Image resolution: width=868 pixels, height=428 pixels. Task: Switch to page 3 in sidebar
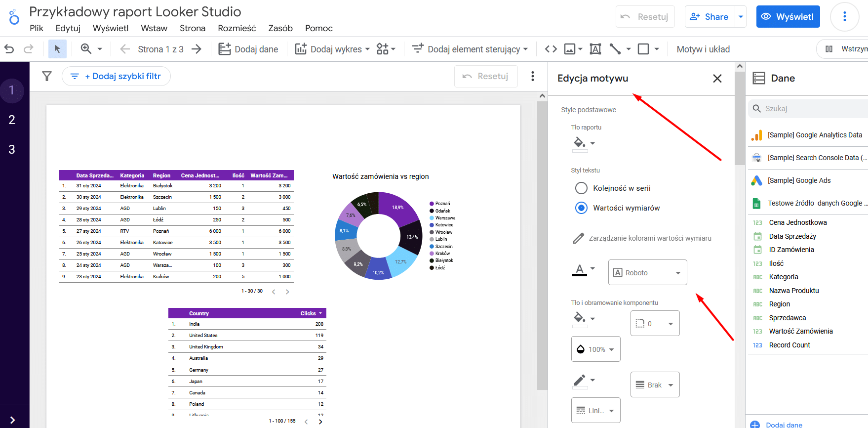pyautogui.click(x=12, y=149)
